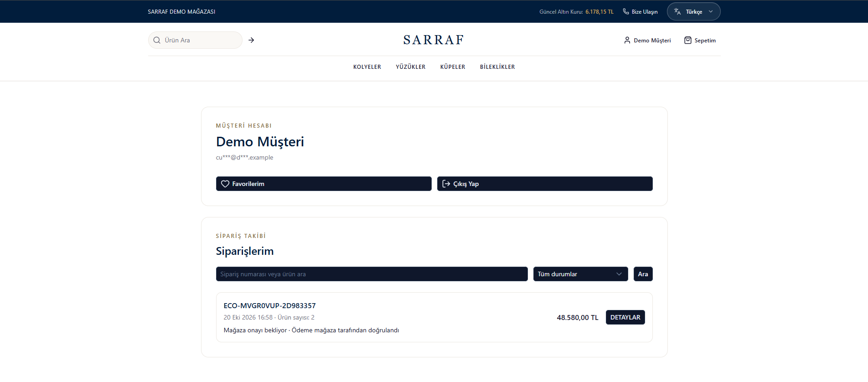868x382 pixels.
Task: Click the SARRAF DEMO MAĞAZASI text
Action: coord(181,12)
